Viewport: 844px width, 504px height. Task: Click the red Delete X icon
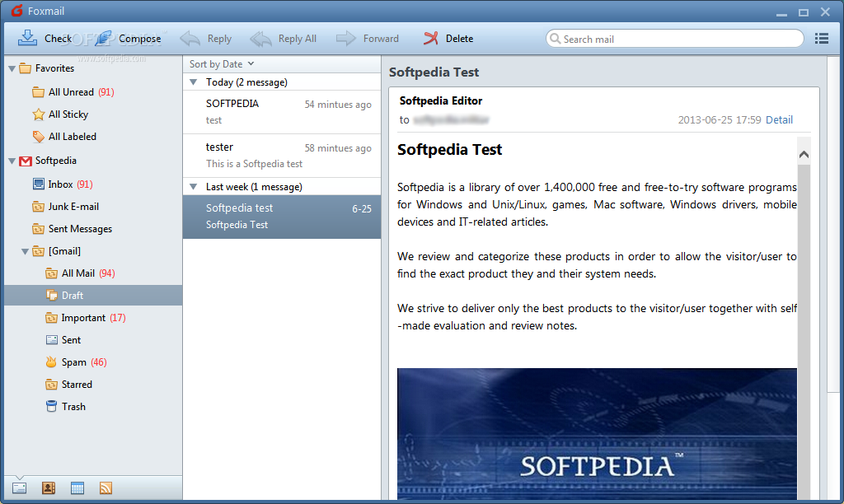pyautogui.click(x=430, y=38)
